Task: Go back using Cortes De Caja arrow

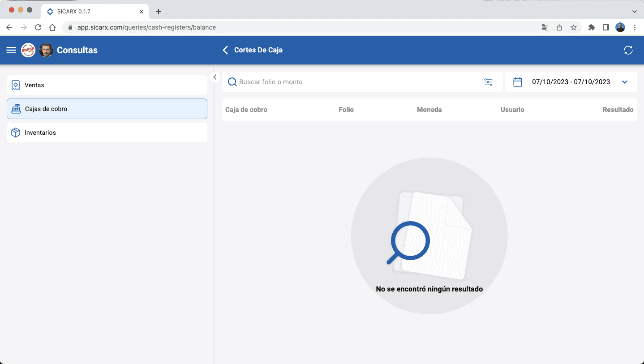Action: (225, 50)
